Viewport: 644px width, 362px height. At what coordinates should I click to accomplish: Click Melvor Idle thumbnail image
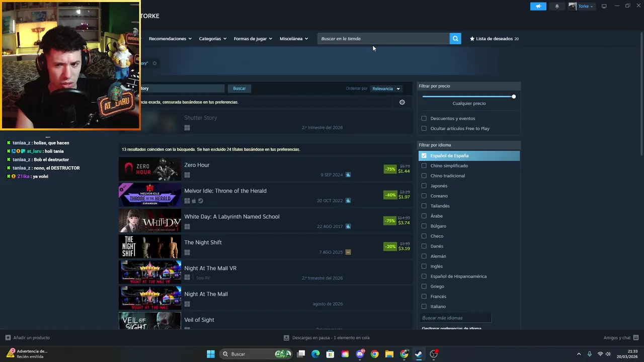click(150, 195)
